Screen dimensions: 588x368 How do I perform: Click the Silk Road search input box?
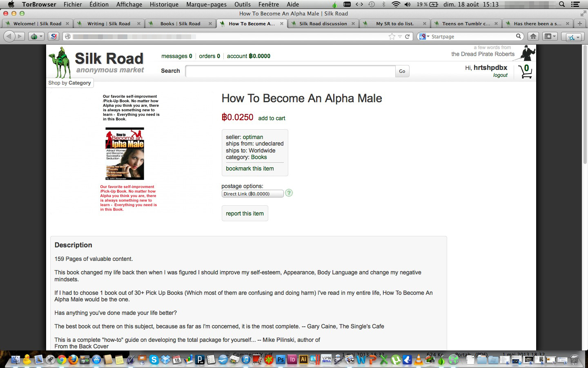[x=290, y=71]
